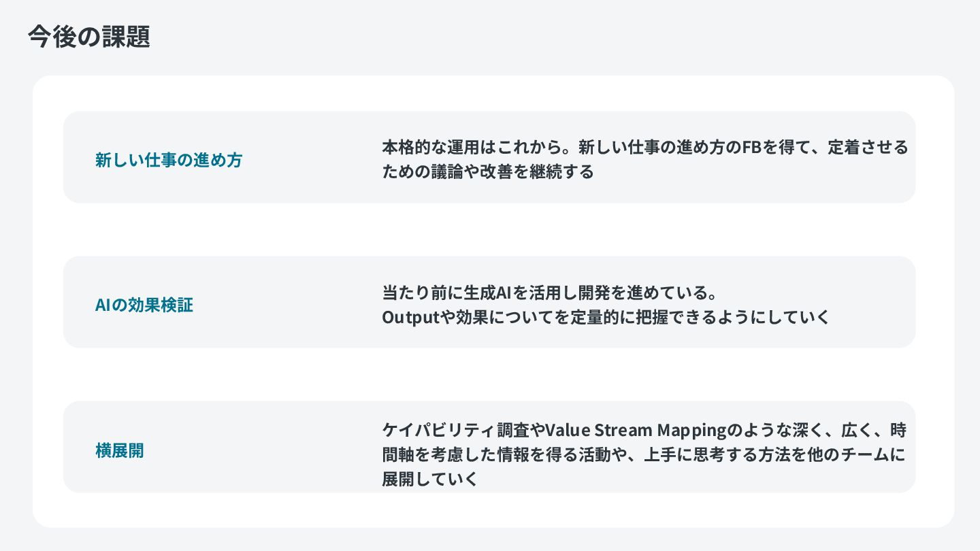Viewport: 980px width, 551px height.
Task: Click the line ための議論や改善を継続する
Action: [488, 171]
